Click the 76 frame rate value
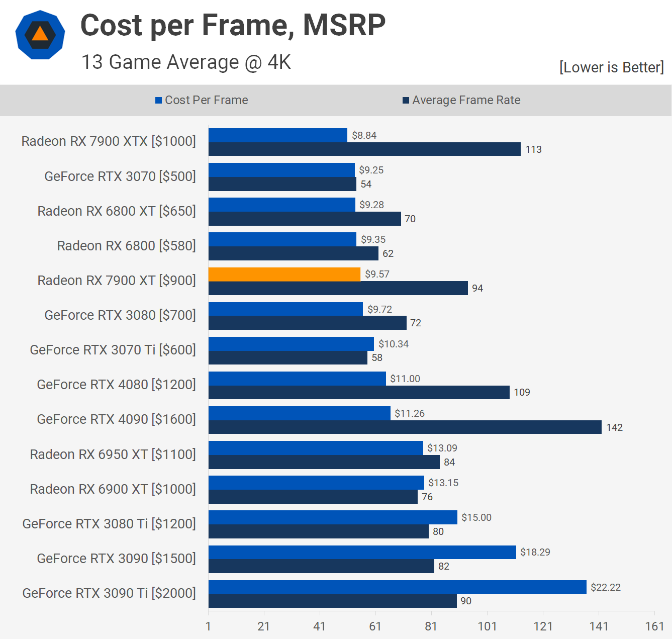Image resolution: width=672 pixels, height=639 pixels. (427, 497)
